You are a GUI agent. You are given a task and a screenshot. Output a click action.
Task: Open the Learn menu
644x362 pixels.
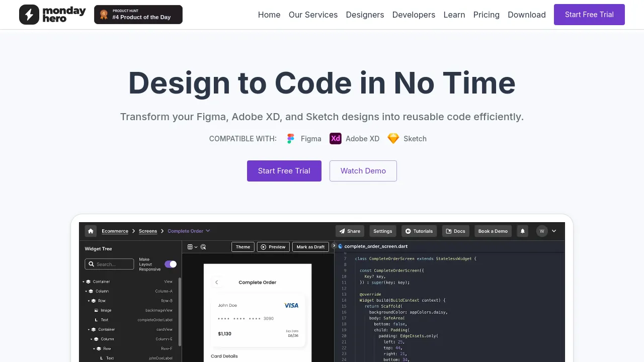tap(454, 15)
